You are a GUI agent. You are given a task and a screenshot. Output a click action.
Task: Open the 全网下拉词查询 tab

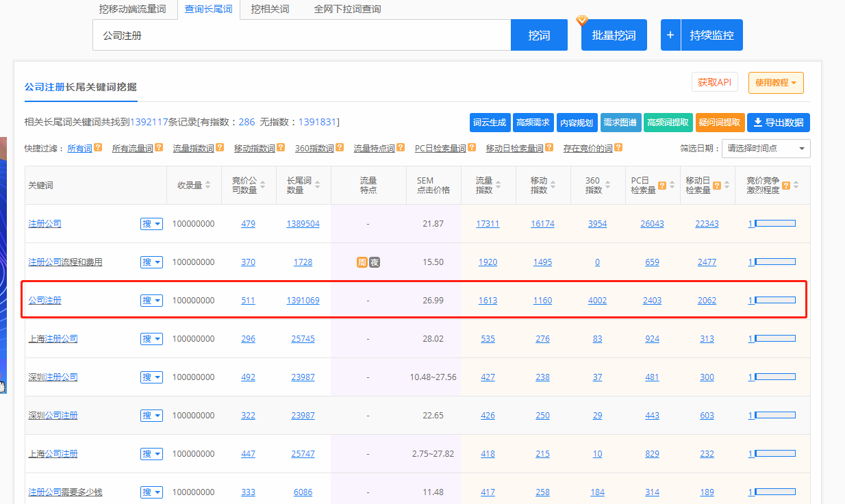[x=347, y=9]
